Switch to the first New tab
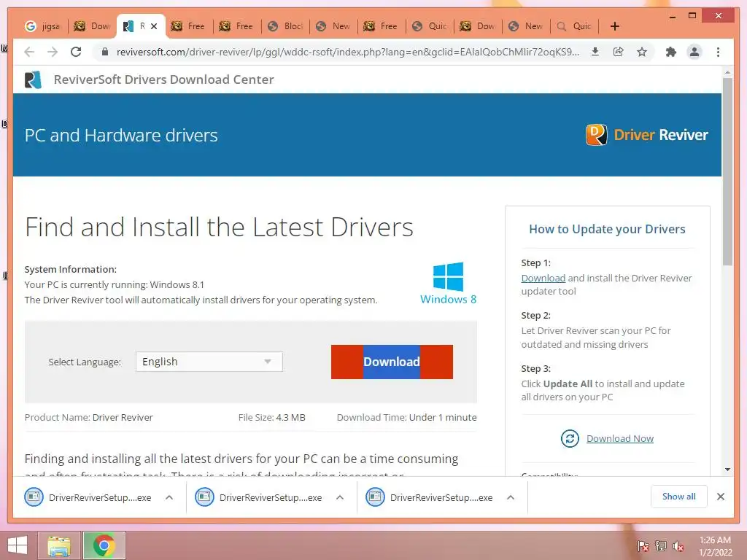 pos(334,26)
